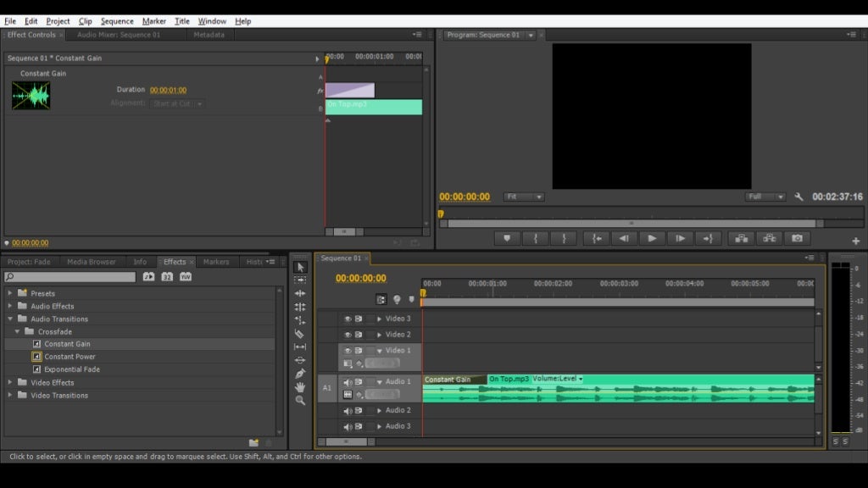Open the Sequence menu
The height and width of the screenshot is (488, 868).
117,21
